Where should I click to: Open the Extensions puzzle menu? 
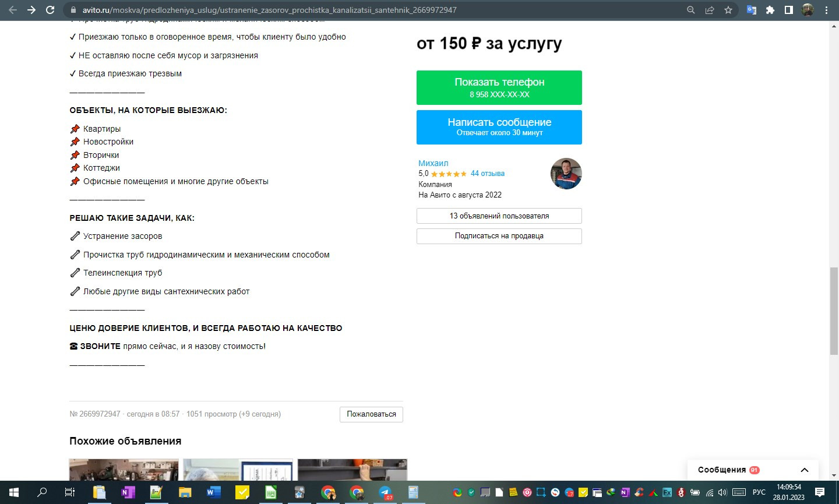[770, 10]
